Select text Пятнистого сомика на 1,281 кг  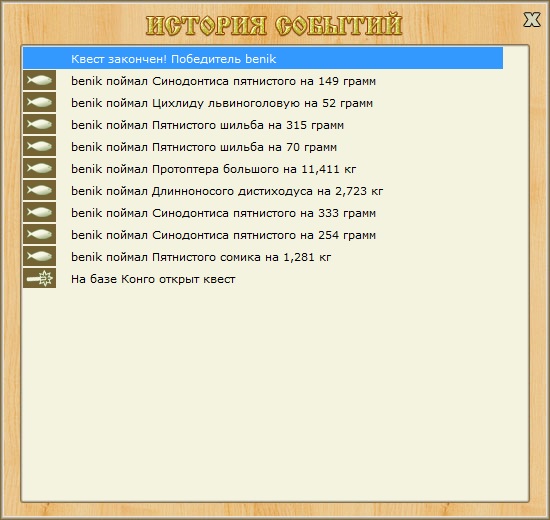pos(241,257)
